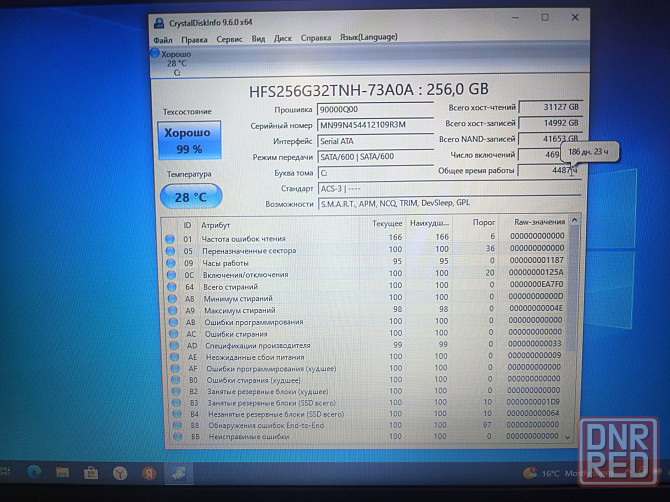
Task: Open File Explorer from the taskbar
Action: tap(62, 472)
